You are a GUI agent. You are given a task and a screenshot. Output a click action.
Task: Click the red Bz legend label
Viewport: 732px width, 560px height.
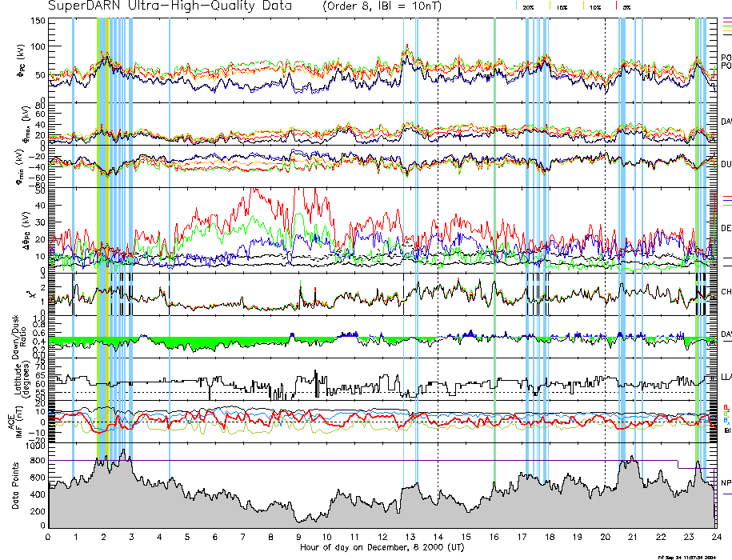[x=726, y=407]
